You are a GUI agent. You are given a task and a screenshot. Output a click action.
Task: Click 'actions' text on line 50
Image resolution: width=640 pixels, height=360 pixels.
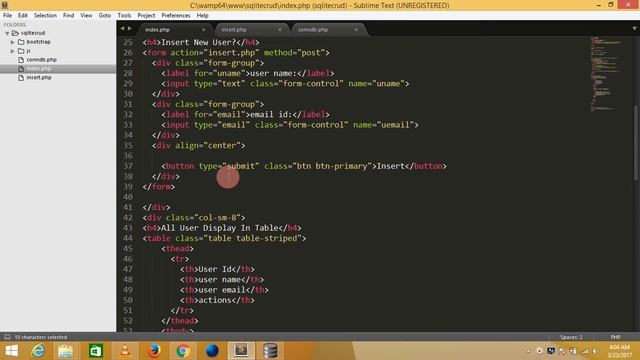(215, 300)
